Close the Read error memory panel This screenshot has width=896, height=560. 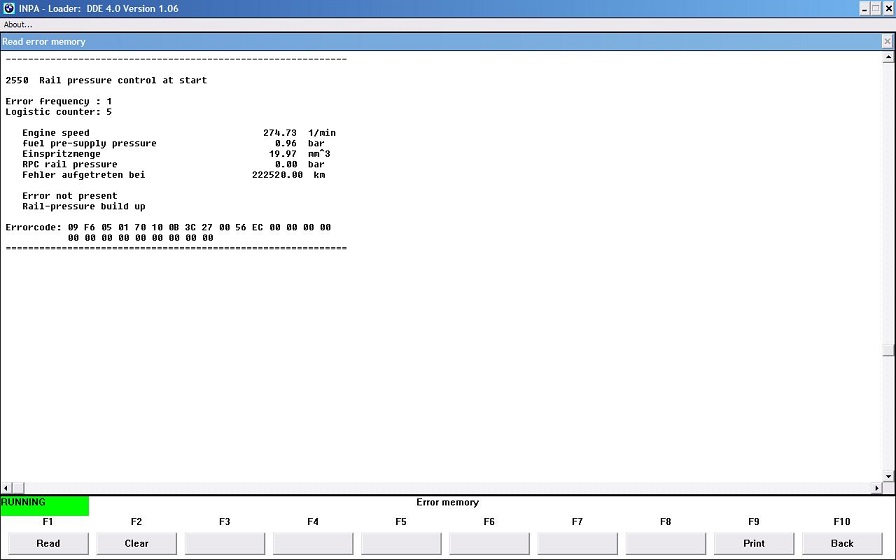pyautogui.click(x=886, y=42)
